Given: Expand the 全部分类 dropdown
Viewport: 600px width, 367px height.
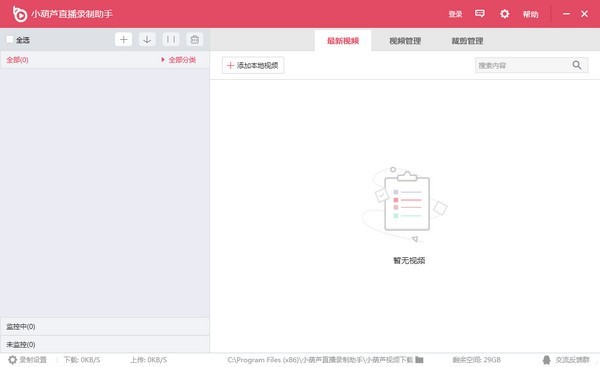Looking at the screenshot, I should [x=179, y=60].
